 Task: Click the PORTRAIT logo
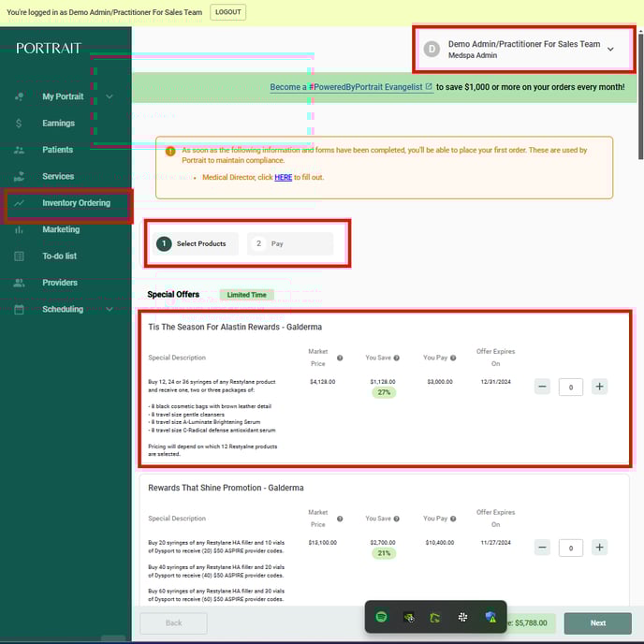(49, 49)
